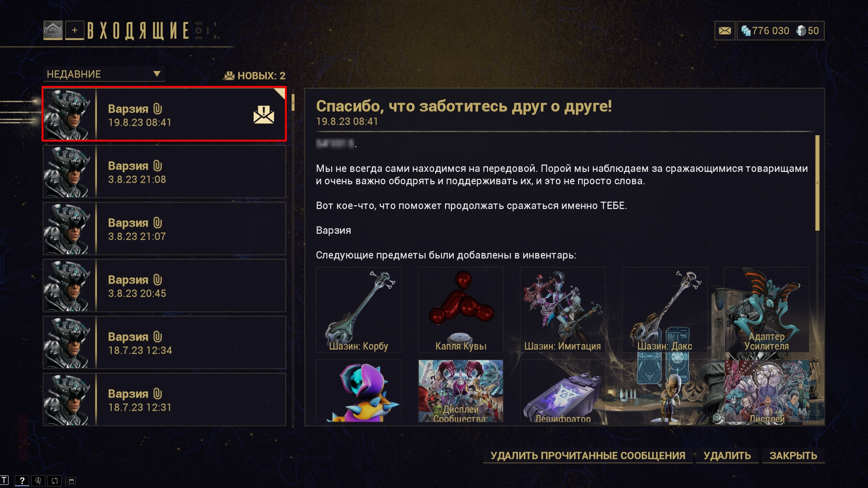Click the message body scrollbar
Screen dimensions: 868x488
(817, 183)
